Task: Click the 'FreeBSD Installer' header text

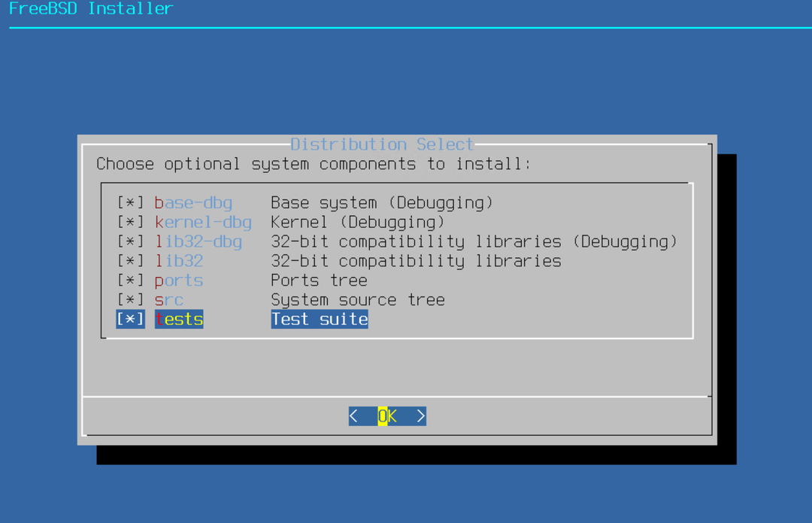Action: (91, 9)
